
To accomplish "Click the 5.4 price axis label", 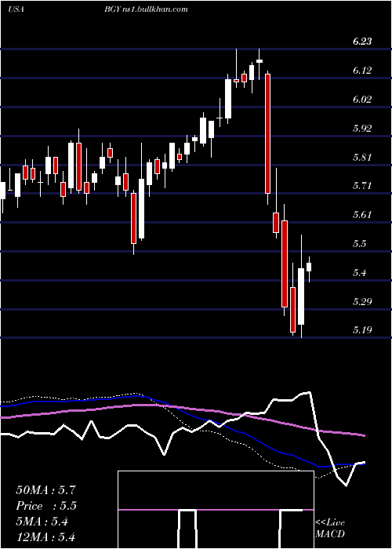I will [x=360, y=273].
